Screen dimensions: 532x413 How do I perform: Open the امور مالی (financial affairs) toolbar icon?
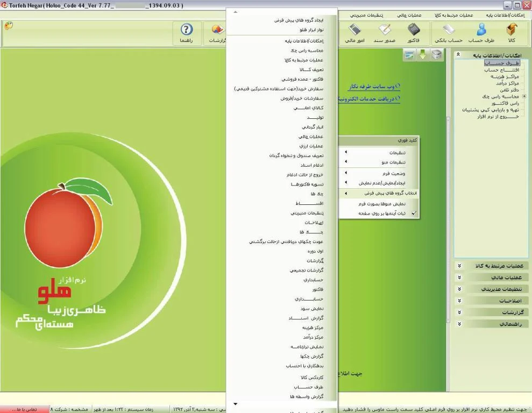354,33
